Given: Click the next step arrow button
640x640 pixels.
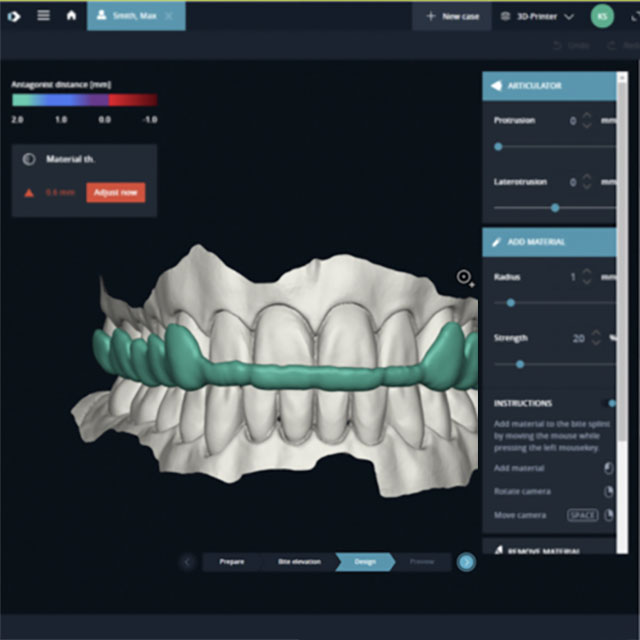Looking at the screenshot, I should [x=466, y=562].
